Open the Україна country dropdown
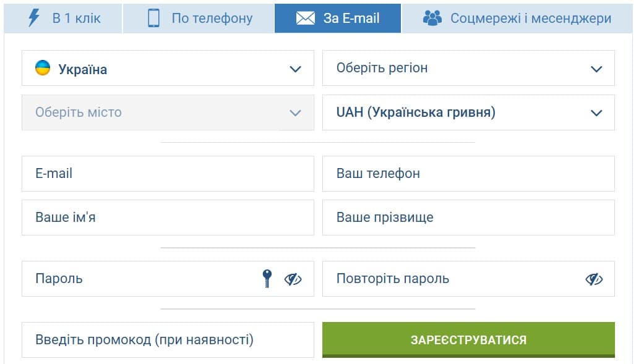 pyautogui.click(x=168, y=68)
